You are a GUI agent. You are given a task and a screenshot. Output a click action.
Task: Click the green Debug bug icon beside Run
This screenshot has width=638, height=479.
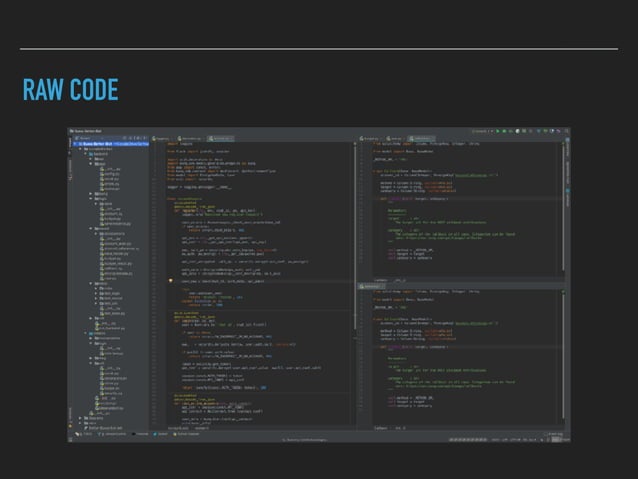(x=504, y=131)
